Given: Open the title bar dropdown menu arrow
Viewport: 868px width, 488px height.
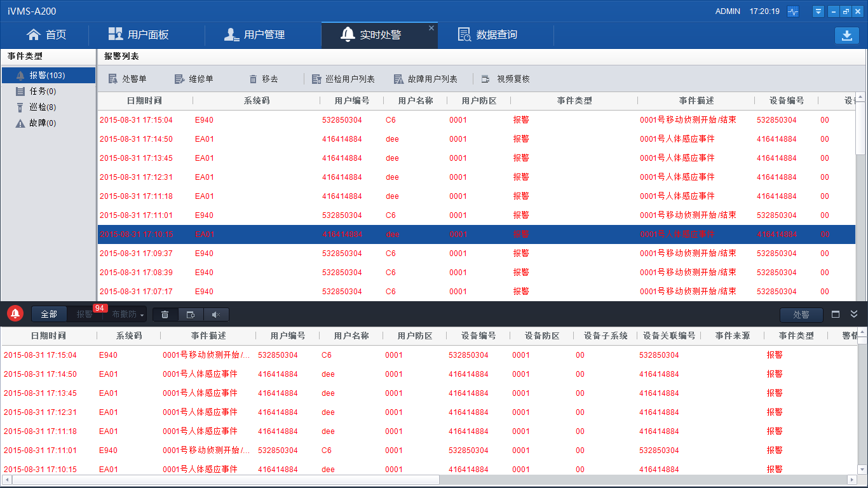Looking at the screenshot, I should [818, 11].
